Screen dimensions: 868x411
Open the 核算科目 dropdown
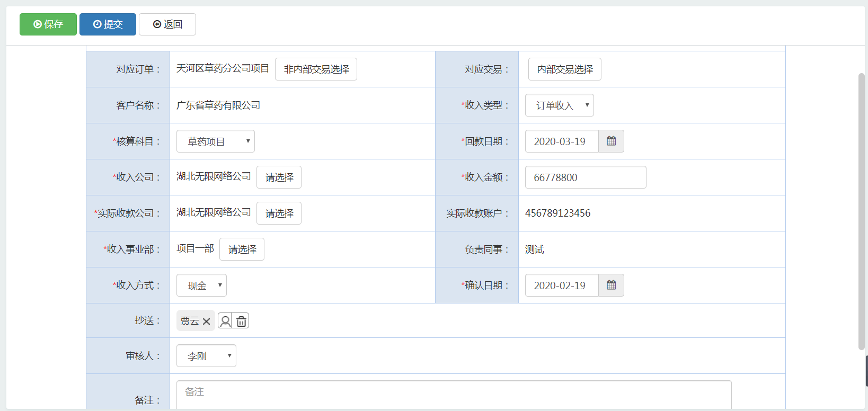point(215,141)
